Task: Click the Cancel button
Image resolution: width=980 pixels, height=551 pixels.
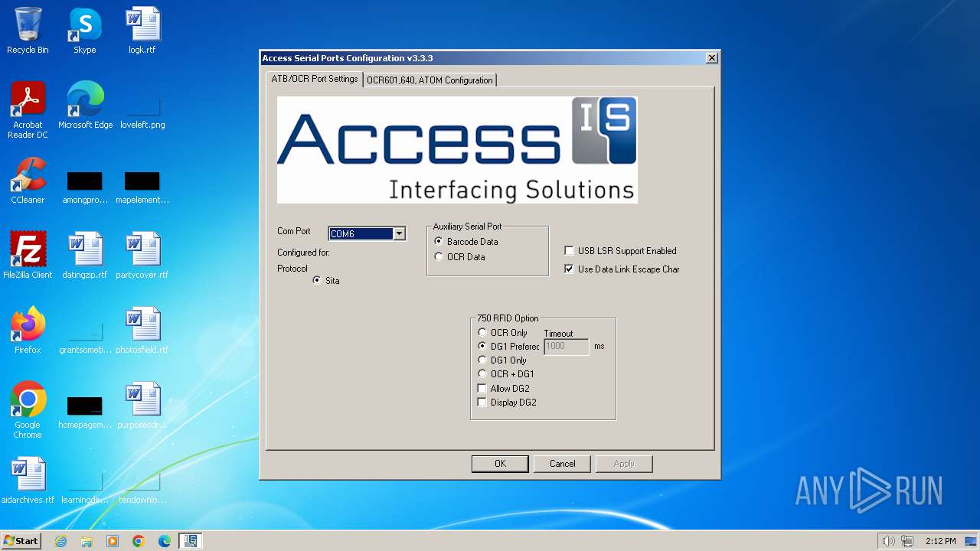Action: [562, 464]
